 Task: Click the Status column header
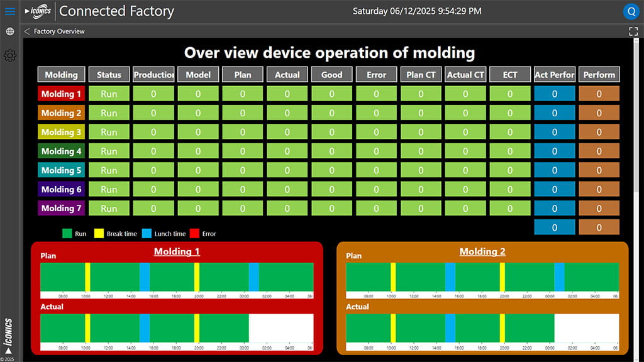(x=109, y=75)
